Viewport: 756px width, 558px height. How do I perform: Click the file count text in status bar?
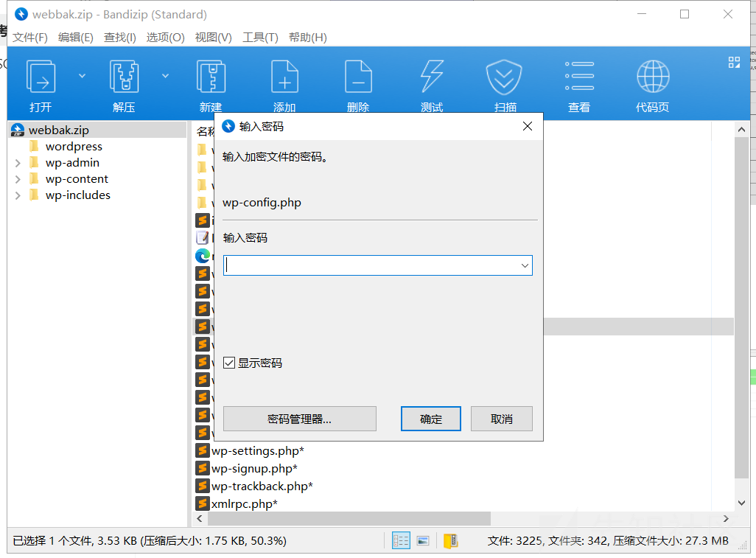pyautogui.click(x=608, y=540)
